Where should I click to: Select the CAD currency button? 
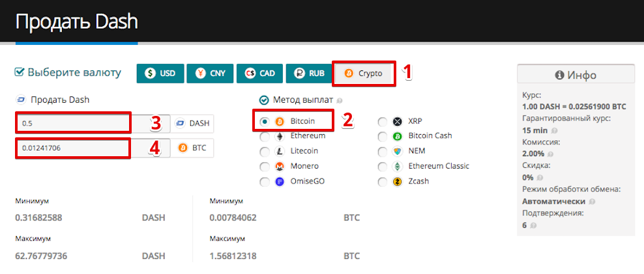point(259,74)
